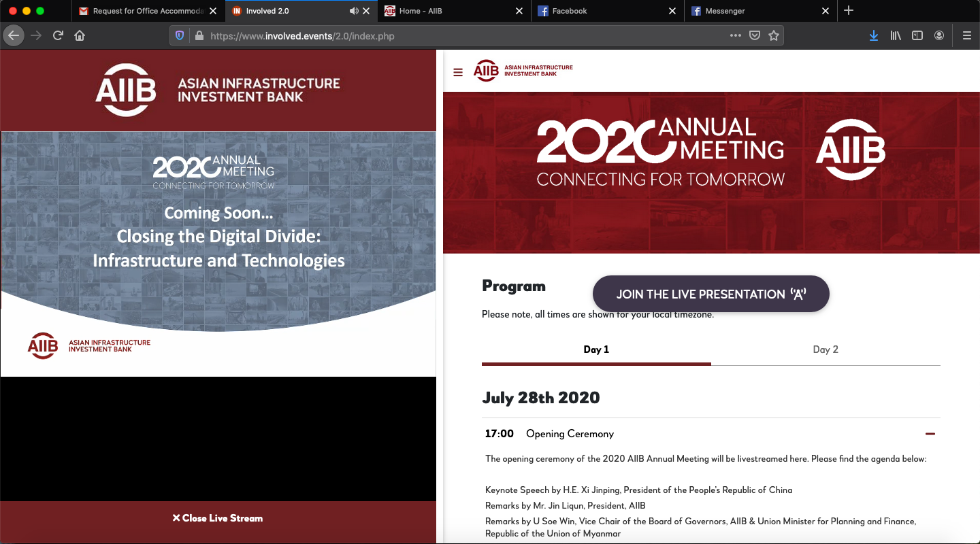
Task: Click the Program heading
Action: (x=514, y=286)
